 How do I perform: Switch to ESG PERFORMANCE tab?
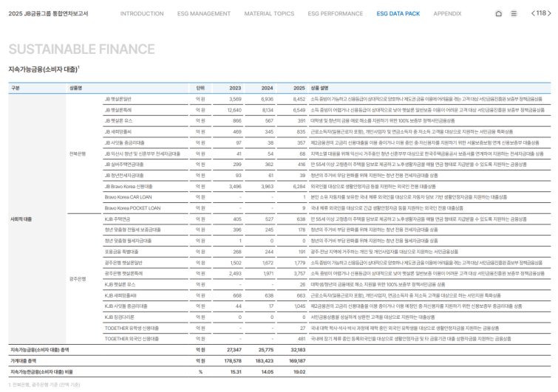coord(336,13)
